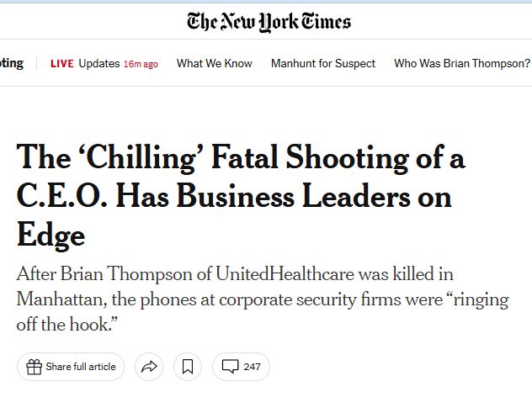
Task: Switch to the What We Know tab
Action: point(214,64)
